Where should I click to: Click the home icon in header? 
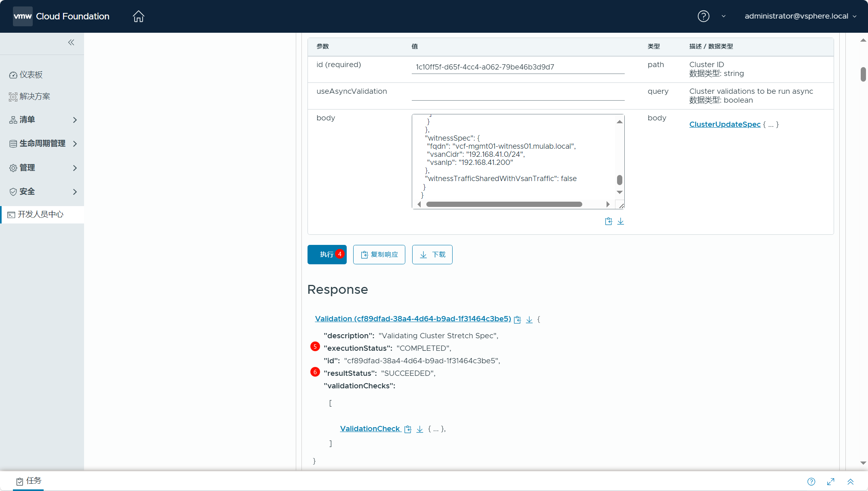139,16
